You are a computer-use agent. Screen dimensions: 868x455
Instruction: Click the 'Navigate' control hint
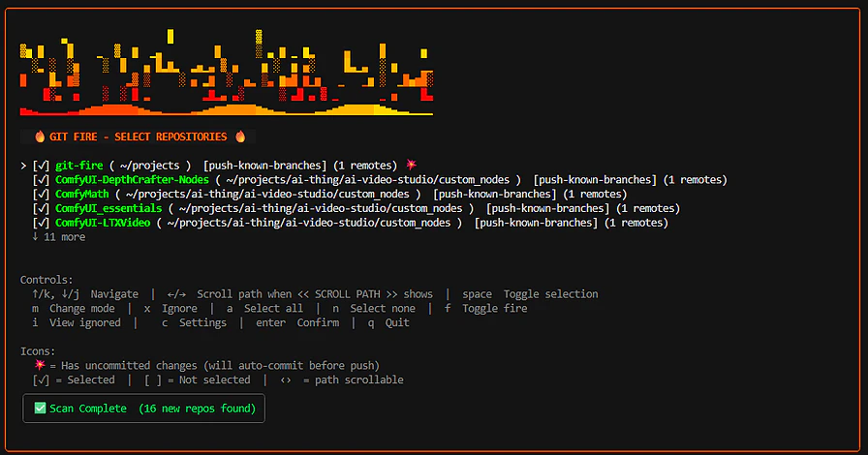click(x=114, y=294)
